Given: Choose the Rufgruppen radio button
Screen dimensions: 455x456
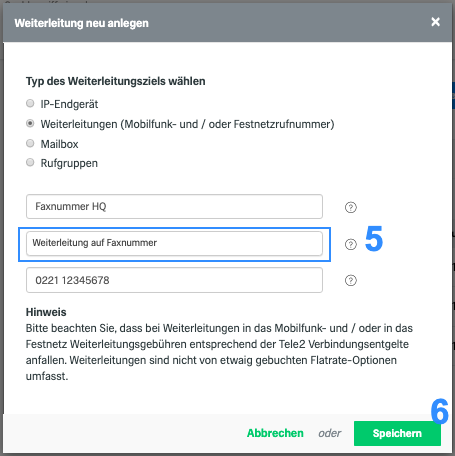Looking at the screenshot, I should [x=30, y=163].
